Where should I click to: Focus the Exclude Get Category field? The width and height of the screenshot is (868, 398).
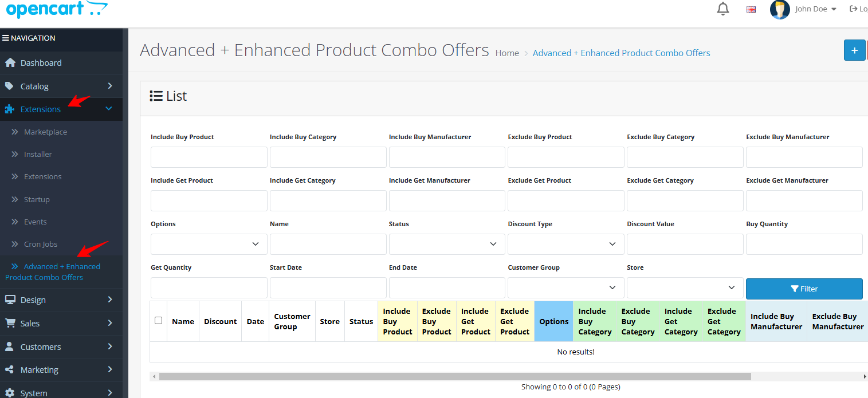tap(685, 200)
